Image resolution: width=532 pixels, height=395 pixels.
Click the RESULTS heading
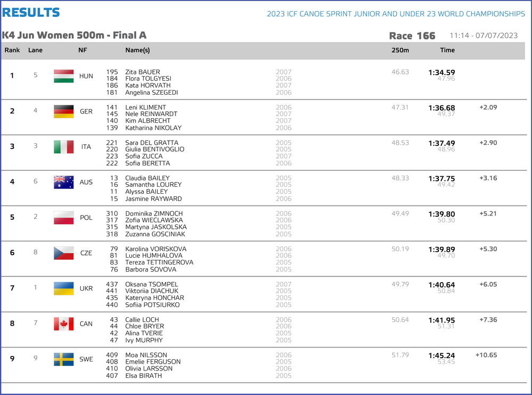(31, 13)
